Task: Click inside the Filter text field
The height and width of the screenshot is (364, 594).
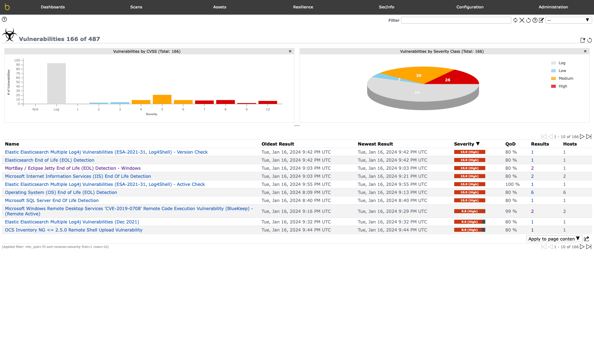Action: pos(456,20)
